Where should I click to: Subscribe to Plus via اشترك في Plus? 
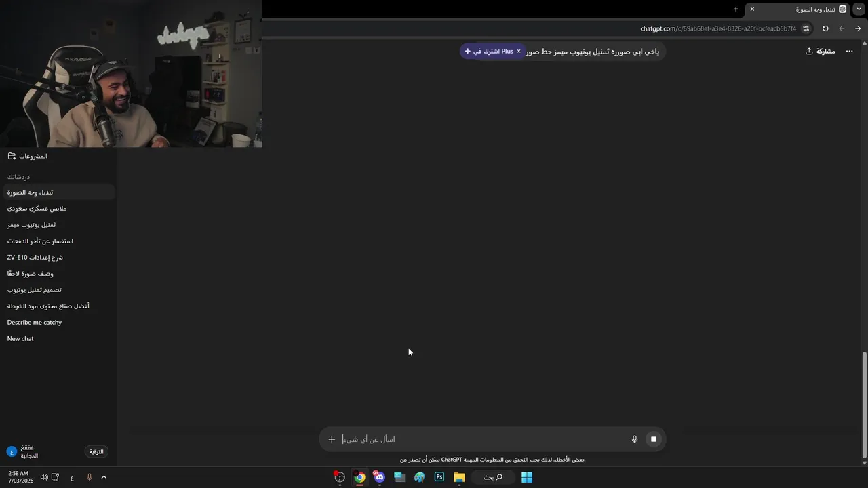pyautogui.click(x=489, y=52)
